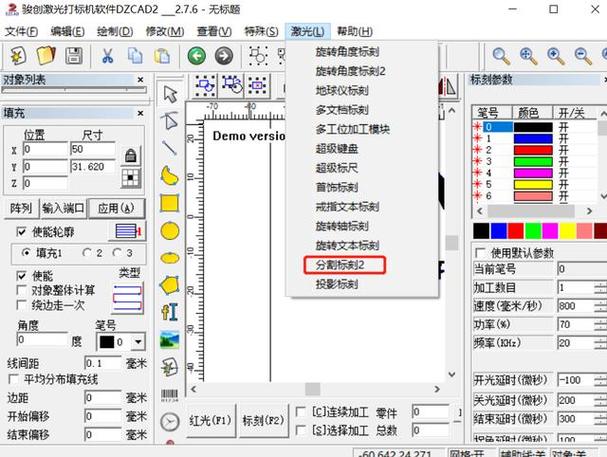Select the 填充1 radio button
The width and height of the screenshot is (607, 457).
click(26, 253)
